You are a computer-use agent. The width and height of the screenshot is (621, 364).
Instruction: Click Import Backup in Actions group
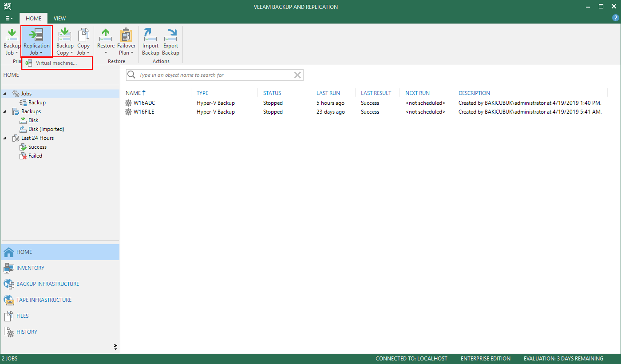[x=150, y=41]
